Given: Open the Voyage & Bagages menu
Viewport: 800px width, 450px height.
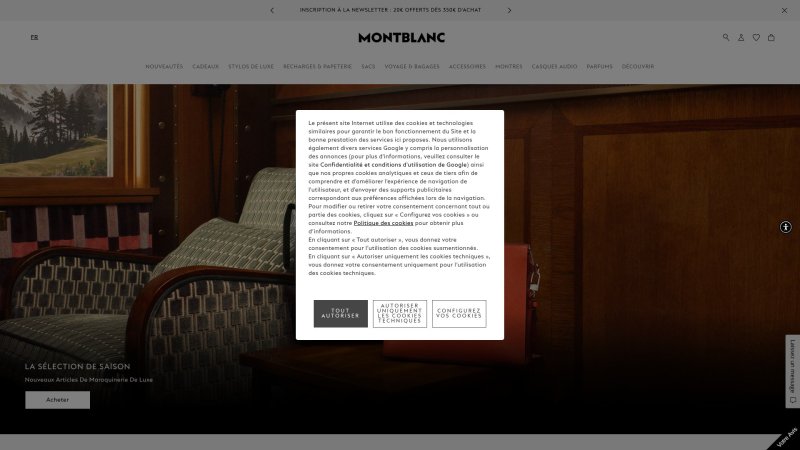Looking at the screenshot, I should tap(412, 66).
